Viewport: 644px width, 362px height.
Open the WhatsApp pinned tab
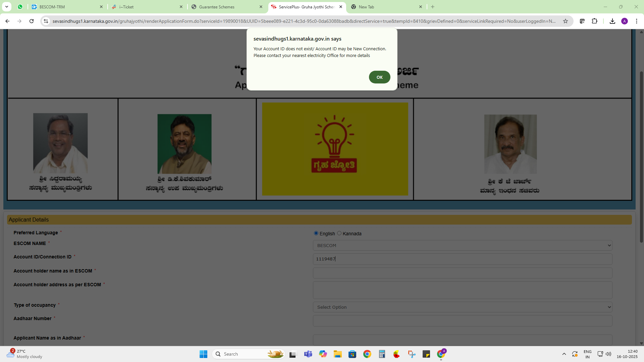(x=20, y=7)
